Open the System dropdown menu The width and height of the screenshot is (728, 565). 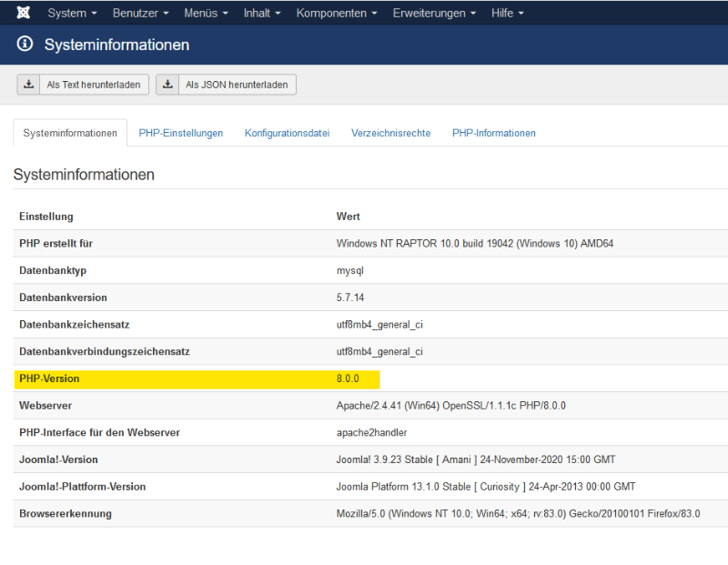(72, 13)
